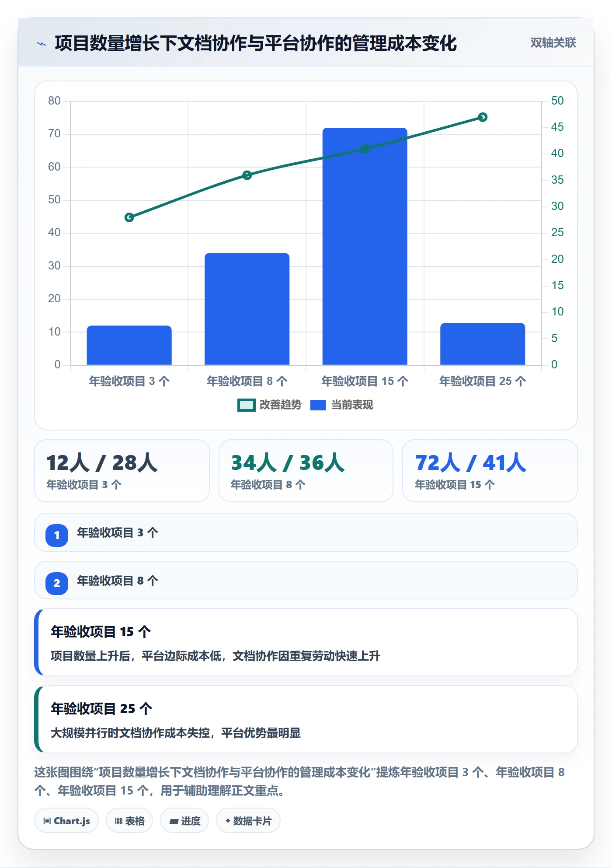Click the chart title 项目数量增长下文档协作
Viewport: 612px width, 868px height.
point(256,43)
